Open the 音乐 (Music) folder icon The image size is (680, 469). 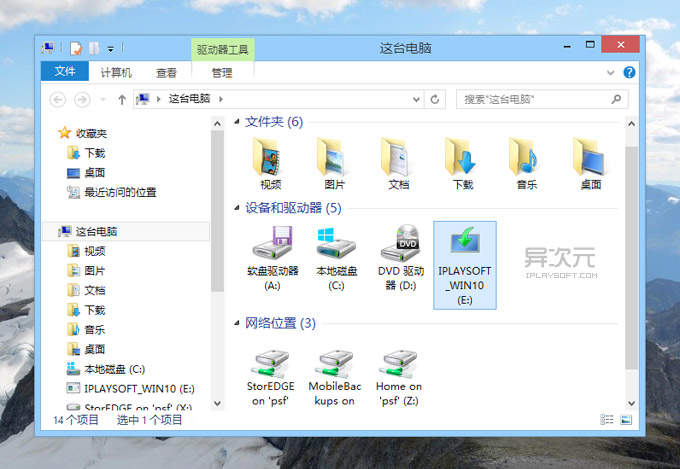pyautogui.click(x=526, y=159)
